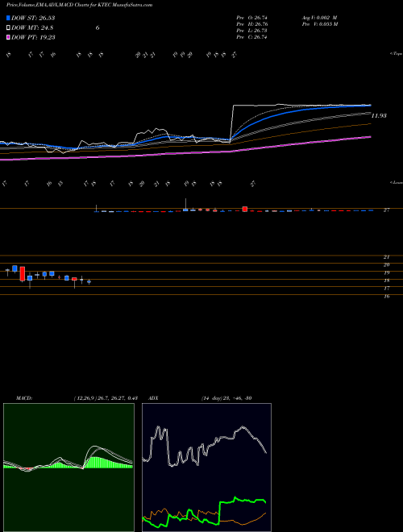This screenshot has height=532, width=403.
Task: Click the 'Pre H: 26.76' value
Action: 252,24
